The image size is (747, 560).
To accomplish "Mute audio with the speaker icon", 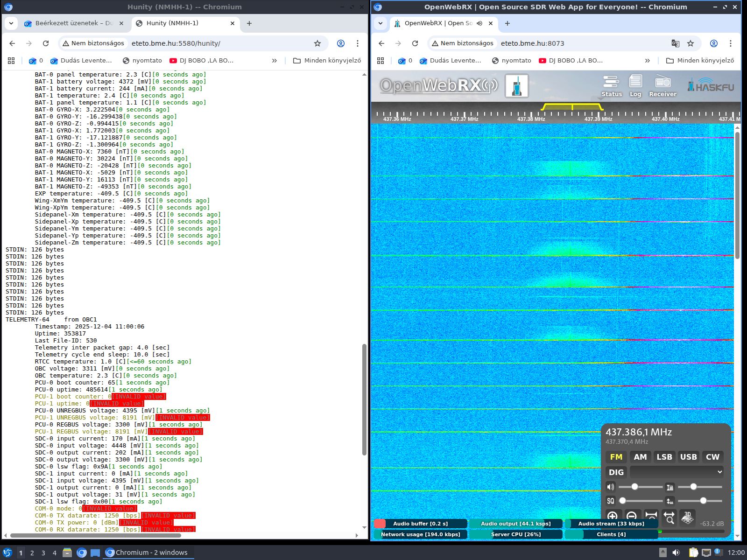I will tap(611, 487).
